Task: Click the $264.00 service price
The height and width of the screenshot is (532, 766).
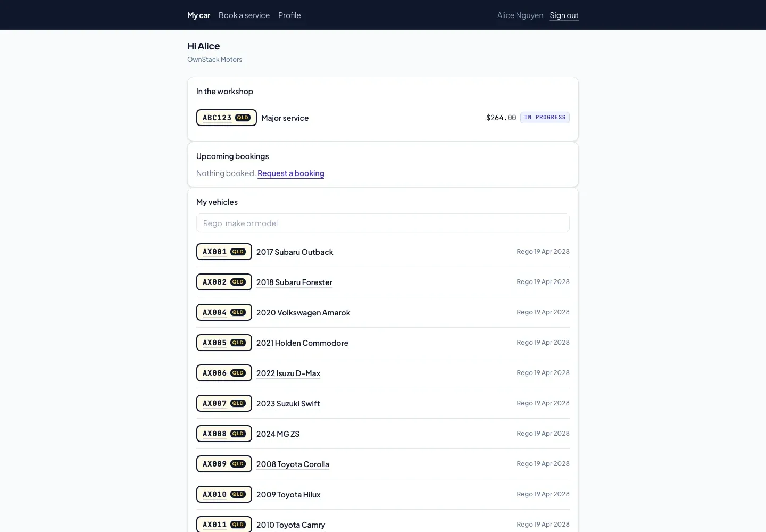Action: click(501, 118)
